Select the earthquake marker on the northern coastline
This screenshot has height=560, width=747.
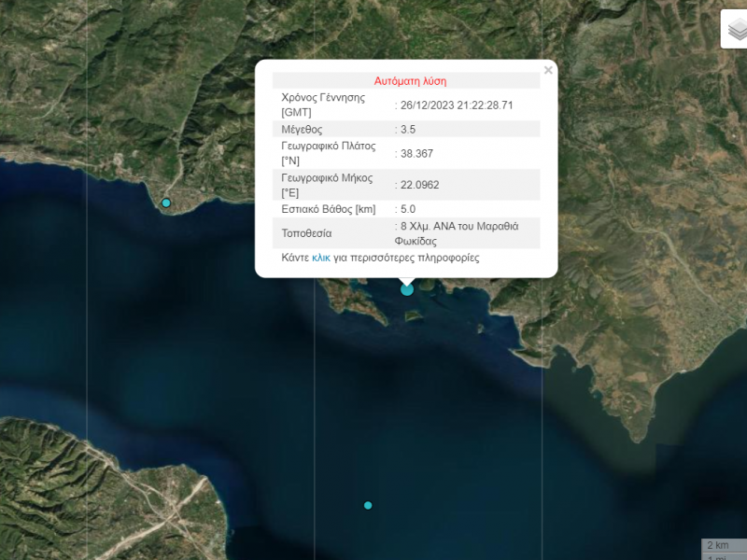tap(165, 201)
